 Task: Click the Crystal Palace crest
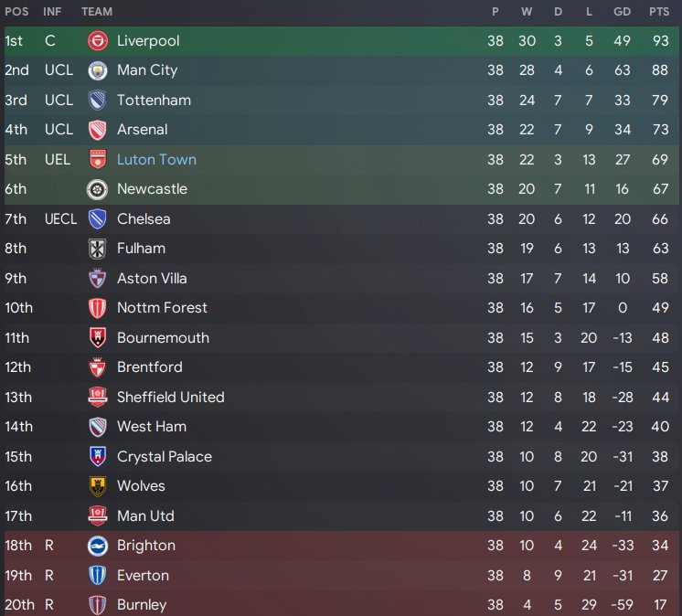98,457
